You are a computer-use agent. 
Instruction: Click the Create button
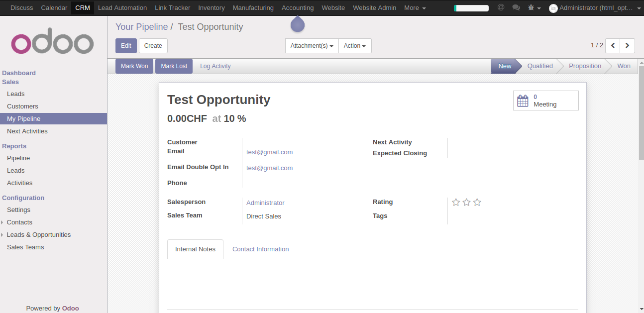[153, 46]
